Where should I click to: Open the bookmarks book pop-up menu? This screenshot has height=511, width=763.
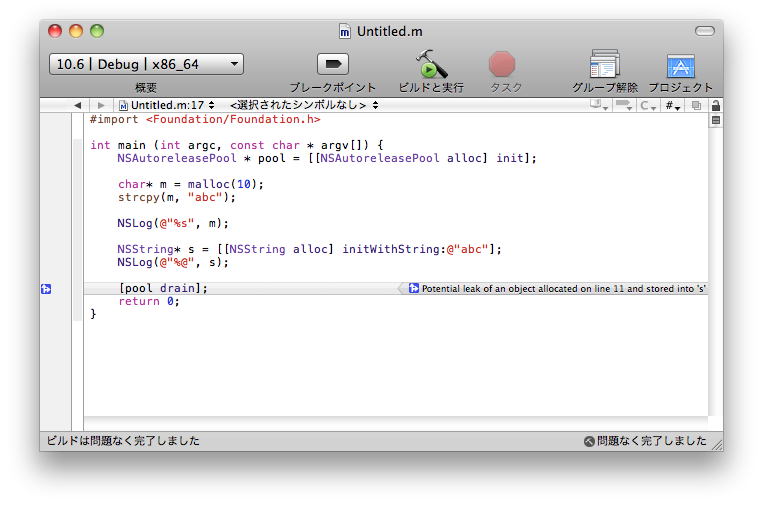(x=599, y=105)
